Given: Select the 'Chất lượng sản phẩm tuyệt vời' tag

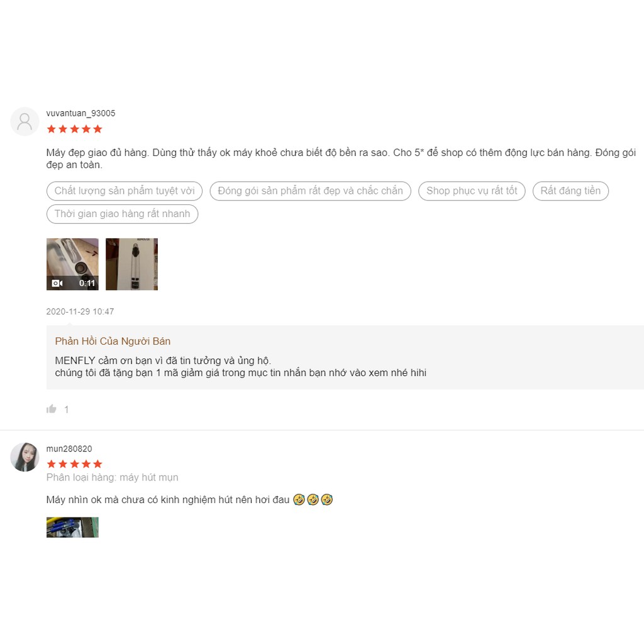Looking at the screenshot, I should 125,191.
